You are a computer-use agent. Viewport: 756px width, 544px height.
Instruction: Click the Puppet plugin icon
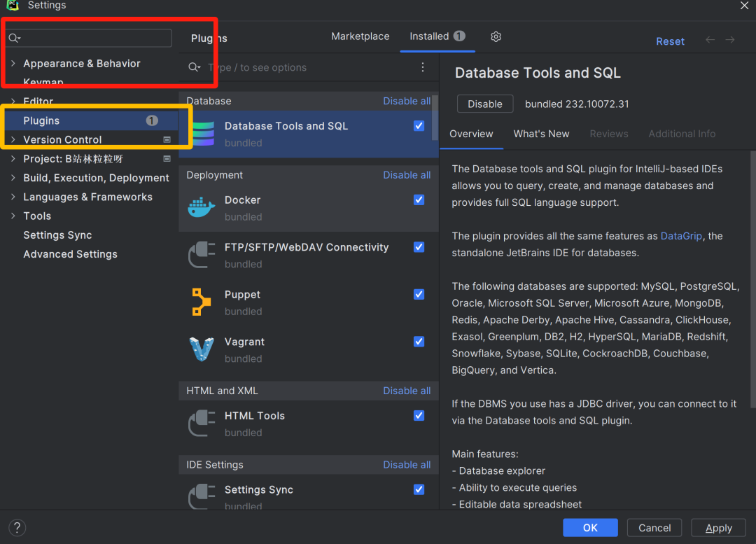coord(201,302)
